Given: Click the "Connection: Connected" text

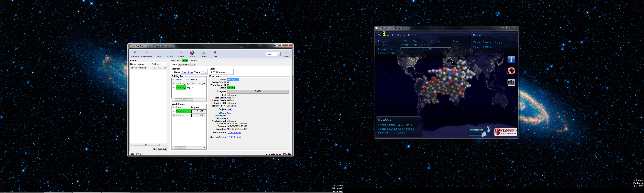Looking at the screenshot, I should pos(396,129).
